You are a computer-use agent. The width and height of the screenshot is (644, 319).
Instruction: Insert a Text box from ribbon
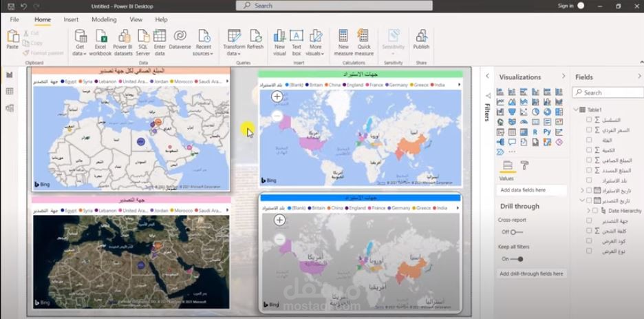tap(297, 42)
